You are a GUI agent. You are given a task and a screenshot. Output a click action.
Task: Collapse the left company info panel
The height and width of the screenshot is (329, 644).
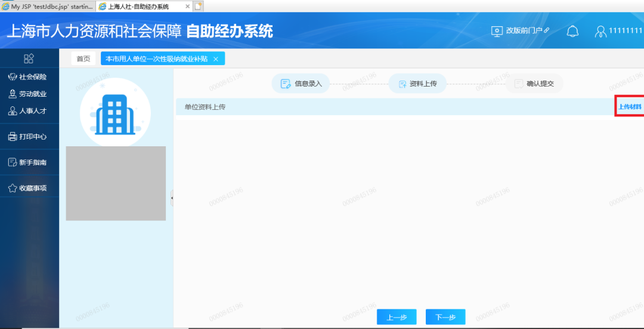click(x=172, y=198)
